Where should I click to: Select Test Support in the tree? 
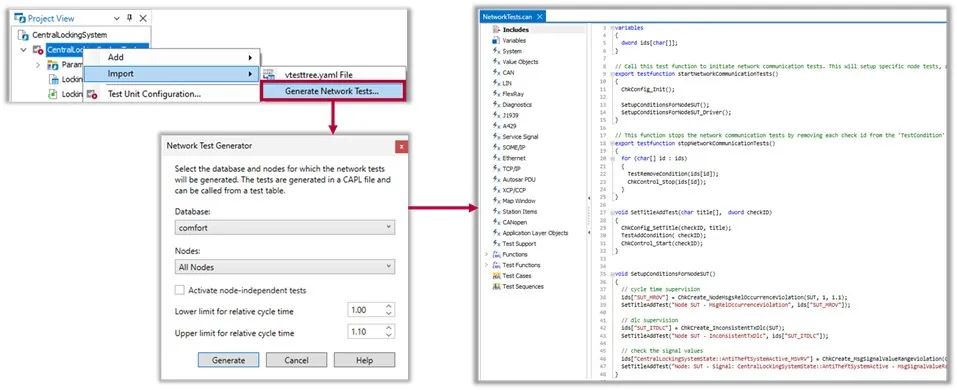point(519,244)
